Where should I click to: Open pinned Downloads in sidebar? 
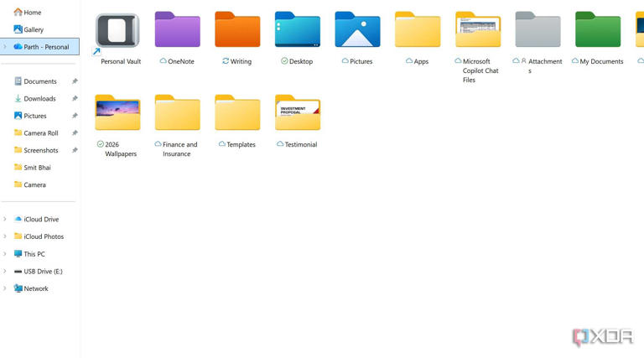point(35,99)
